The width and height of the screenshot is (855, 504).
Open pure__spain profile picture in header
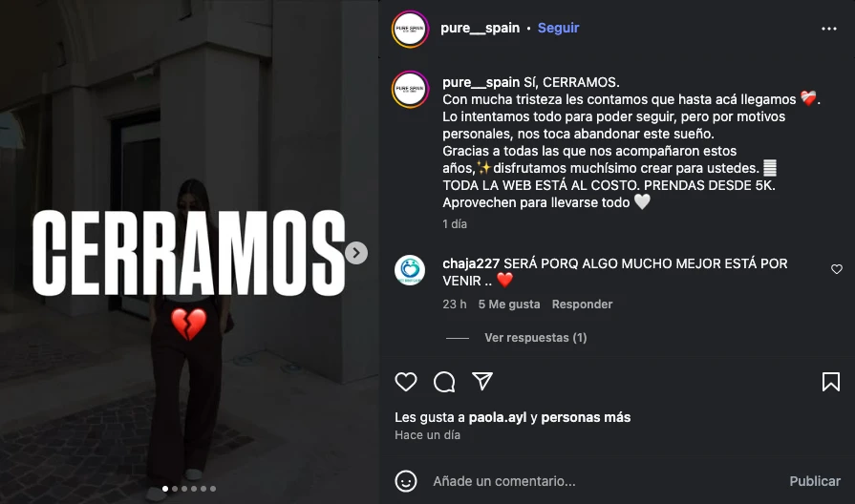(410, 29)
